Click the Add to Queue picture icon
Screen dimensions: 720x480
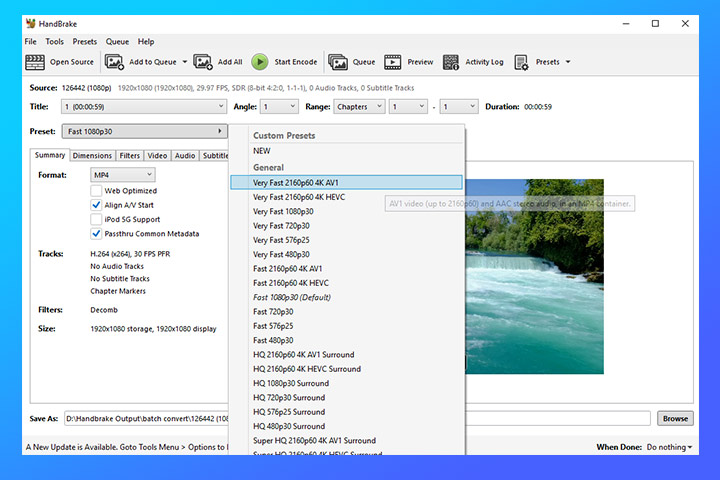click(x=114, y=62)
